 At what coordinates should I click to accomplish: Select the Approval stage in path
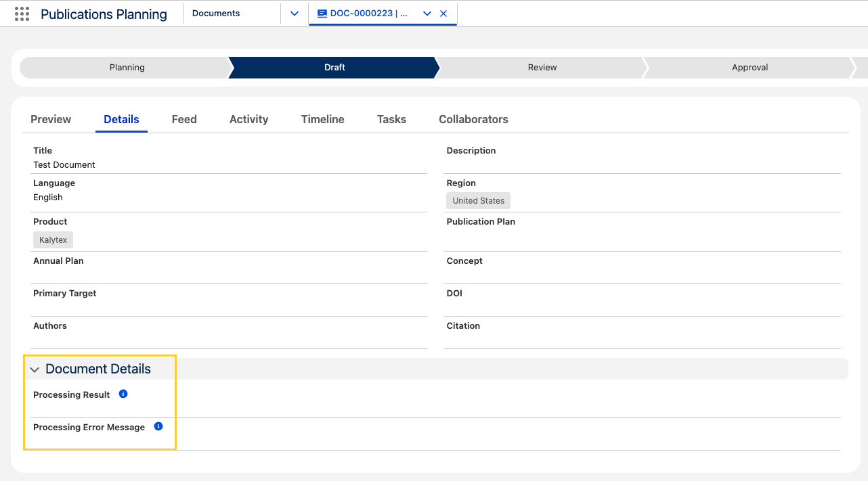(x=750, y=68)
